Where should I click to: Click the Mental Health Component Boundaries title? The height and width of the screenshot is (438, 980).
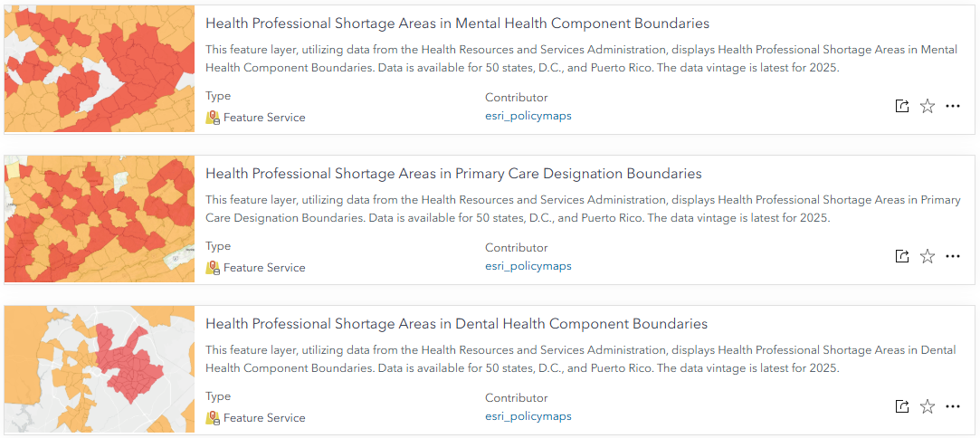(457, 24)
